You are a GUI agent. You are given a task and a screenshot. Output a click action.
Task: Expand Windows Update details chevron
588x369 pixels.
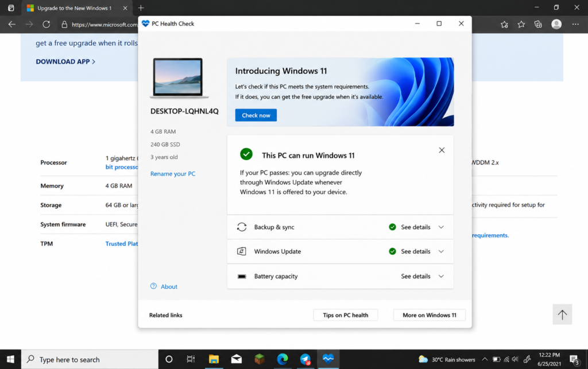coord(441,251)
